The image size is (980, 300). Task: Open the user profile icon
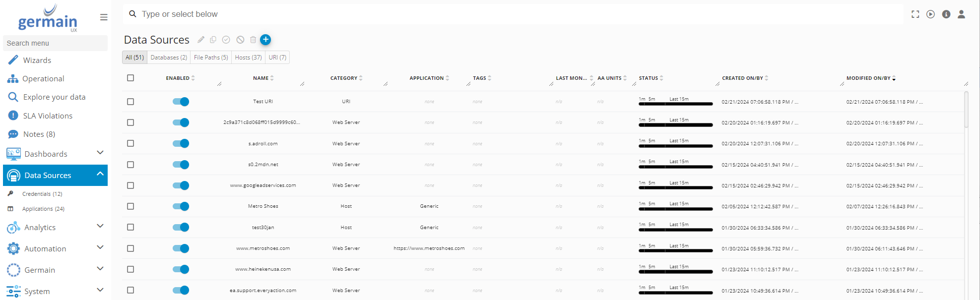[x=961, y=14]
